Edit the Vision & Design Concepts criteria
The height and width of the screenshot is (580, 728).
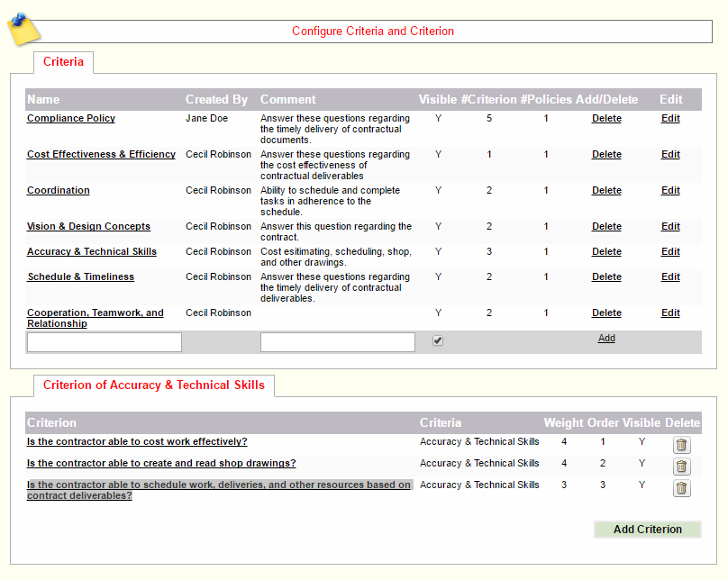(x=670, y=227)
